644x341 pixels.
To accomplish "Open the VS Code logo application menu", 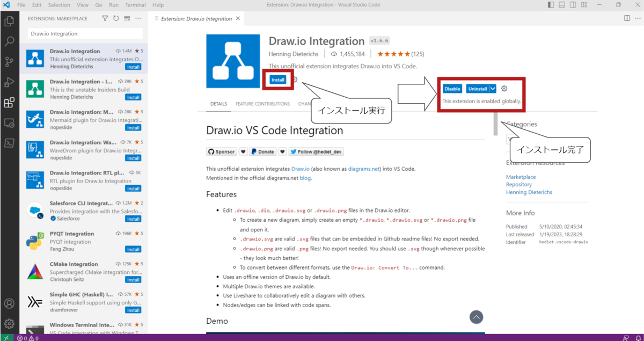I will [x=6, y=5].
